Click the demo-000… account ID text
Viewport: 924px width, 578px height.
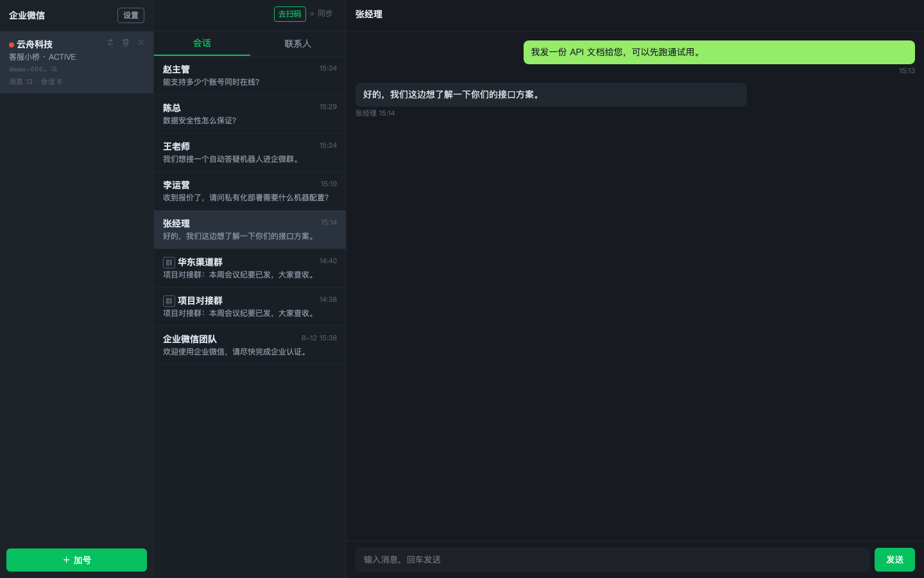point(28,69)
